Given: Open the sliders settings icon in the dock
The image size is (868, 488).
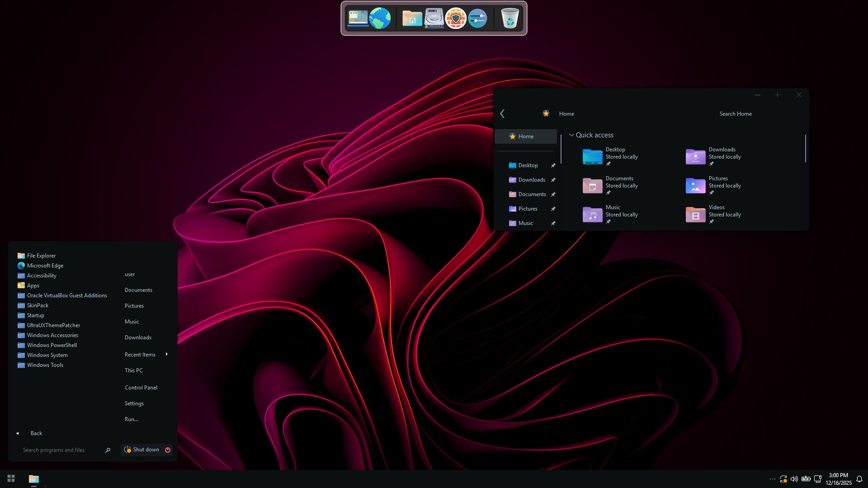Looking at the screenshot, I should pyautogui.click(x=477, y=19).
